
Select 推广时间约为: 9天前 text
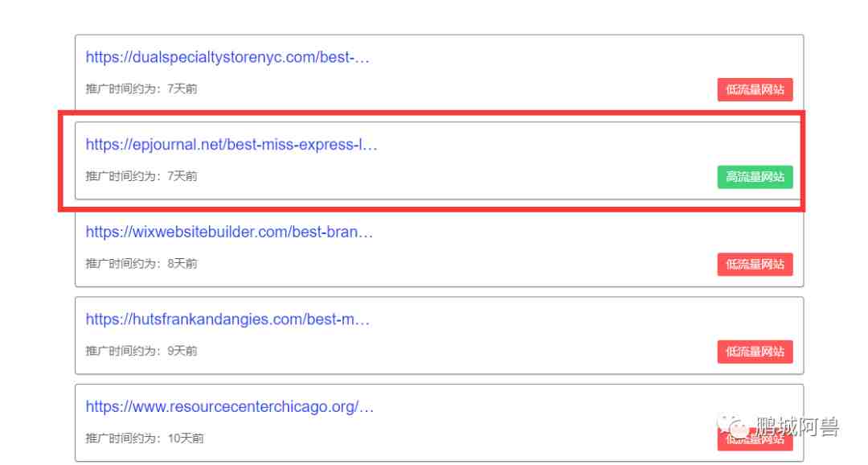[141, 351]
